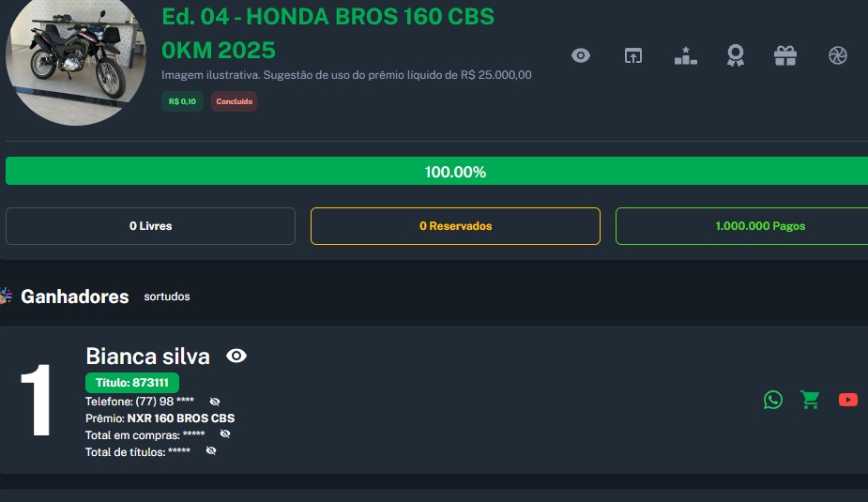The image size is (868, 502).
Task: Click the aperture wheel icon
Action: click(x=838, y=55)
